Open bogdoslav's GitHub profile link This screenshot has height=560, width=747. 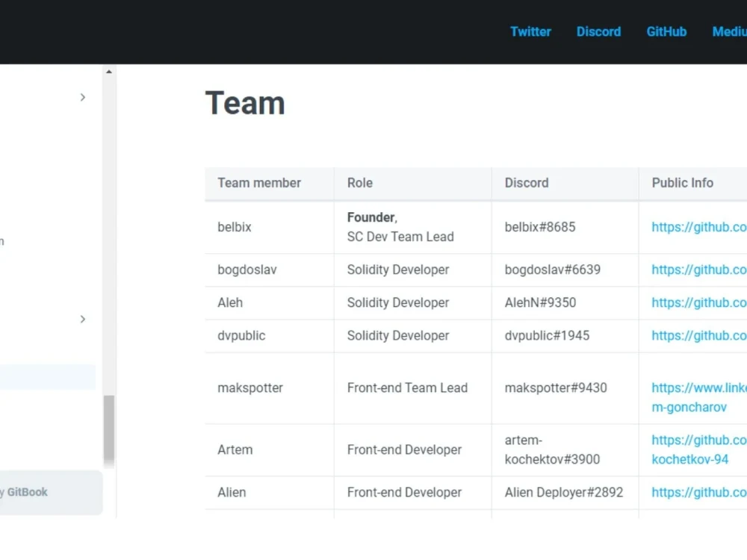point(699,270)
